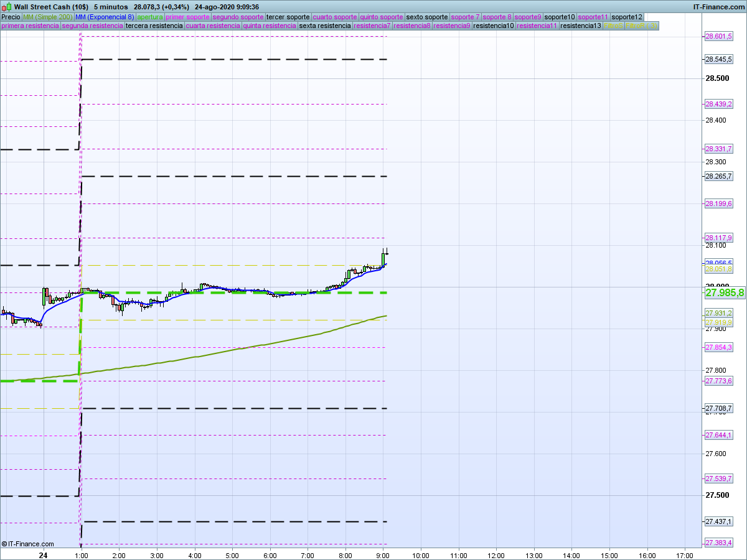Image resolution: width=747 pixels, height=560 pixels.
Task: Click the 27.437,1 price axis tag
Action: tap(718, 521)
